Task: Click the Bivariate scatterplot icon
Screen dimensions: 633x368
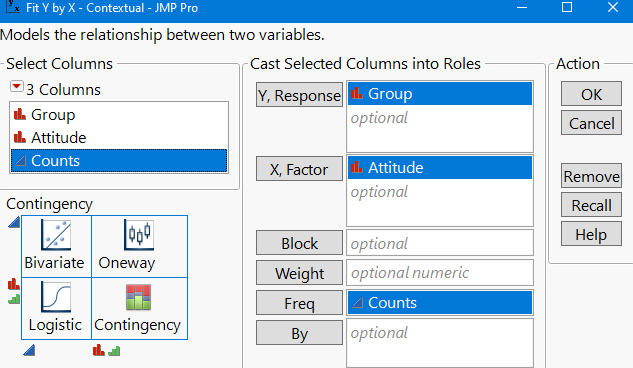Action: (56, 235)
